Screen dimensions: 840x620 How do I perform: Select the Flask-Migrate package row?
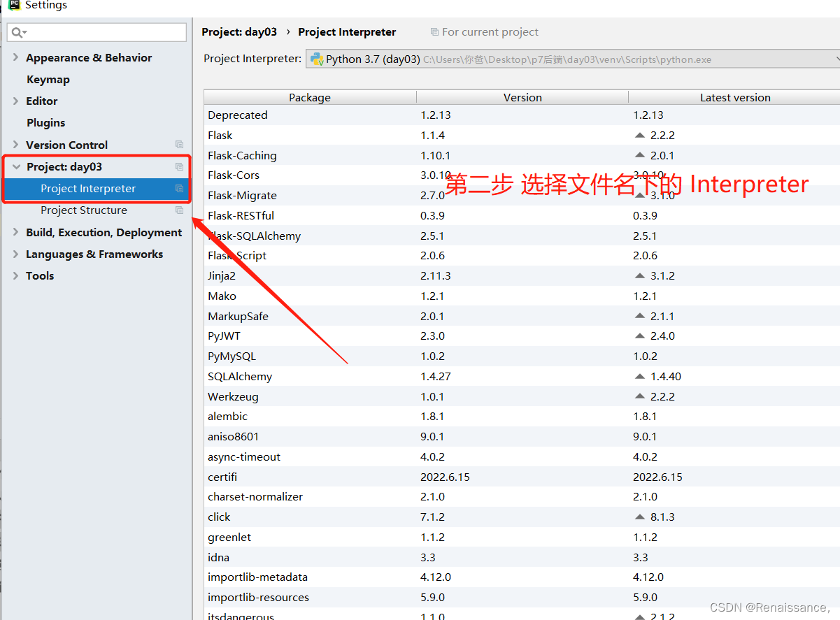pos(522,195)
